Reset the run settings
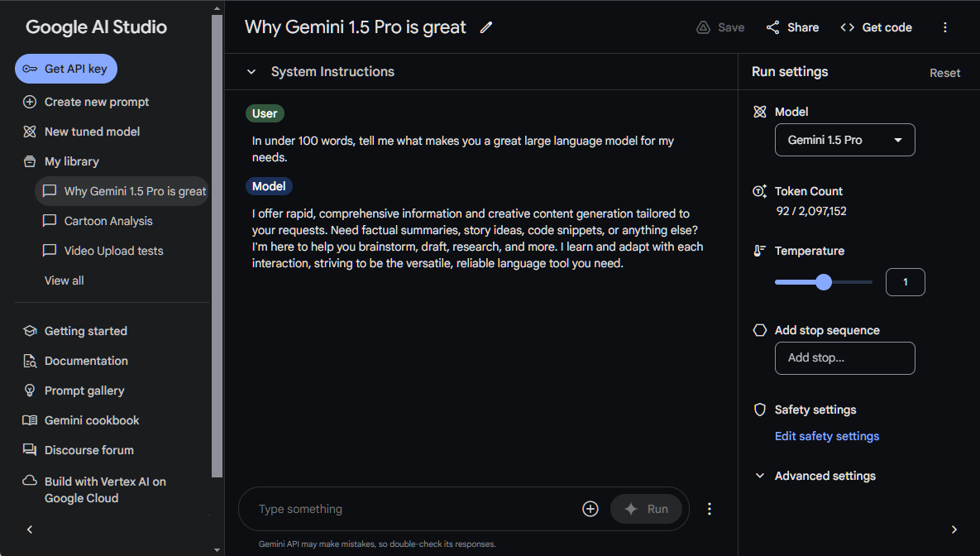 click(x=944, y=73)
